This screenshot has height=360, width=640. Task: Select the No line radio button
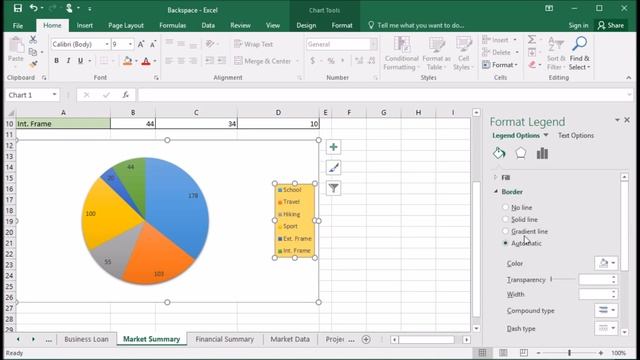pos(505,207)
